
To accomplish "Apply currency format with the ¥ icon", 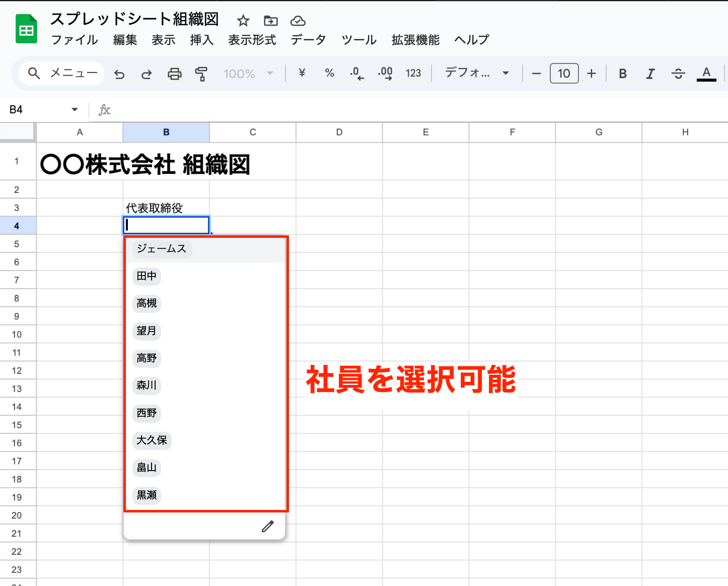I will (301, 74).
